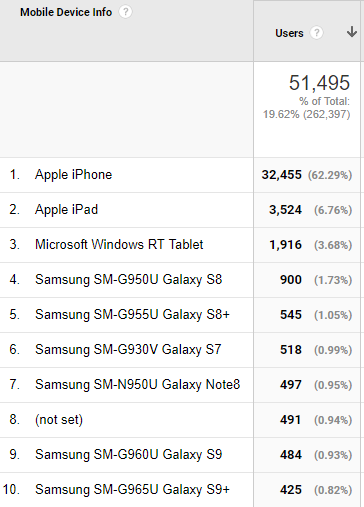Viewport: 364px width, 507px height.
Task: Click the 3,524 iPad users value
Action: (285, 210)
